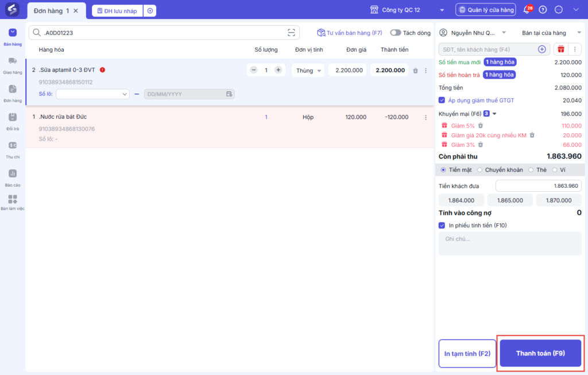Choose quick amount 1.870.000
This screenshot has width=588, height=375.
coord(559,200)
